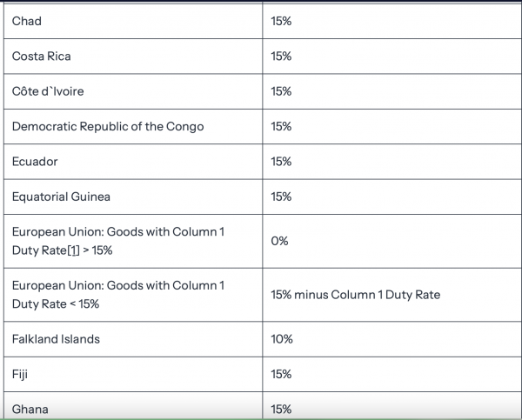Click the 15% rate beside Costa Rica
The width and height of the screenshot is (522, 420).
click(x=281, y=57)
